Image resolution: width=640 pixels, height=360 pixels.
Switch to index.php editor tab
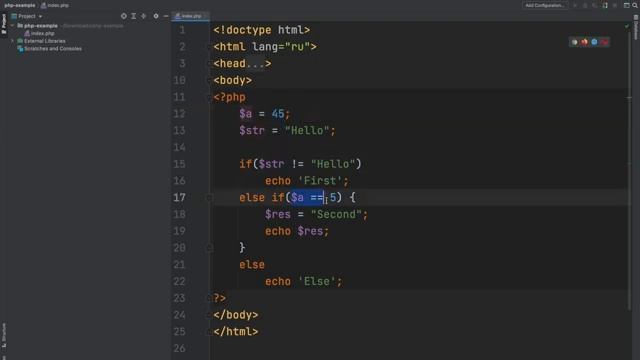tap(191, 16)
